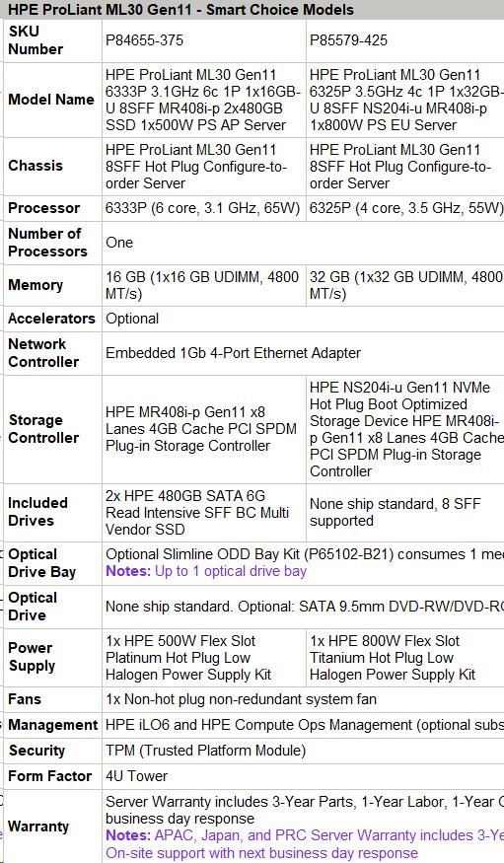Click the Model Name row header
The image size is (504, 863).
point(52,100)
